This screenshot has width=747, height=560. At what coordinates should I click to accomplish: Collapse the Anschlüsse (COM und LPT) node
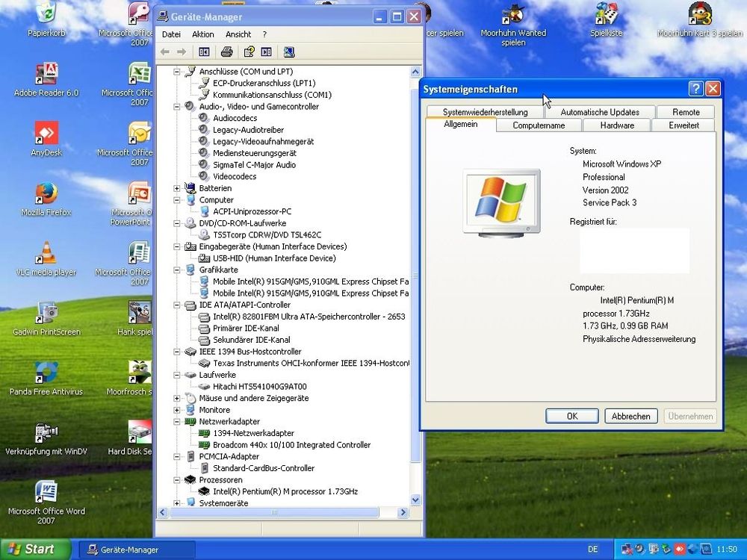(177, 72)
